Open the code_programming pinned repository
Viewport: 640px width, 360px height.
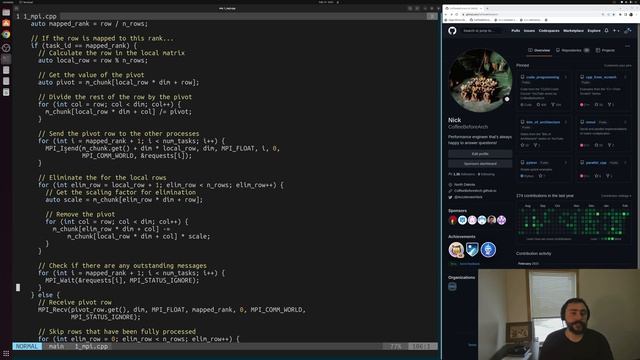coord(542,77)
